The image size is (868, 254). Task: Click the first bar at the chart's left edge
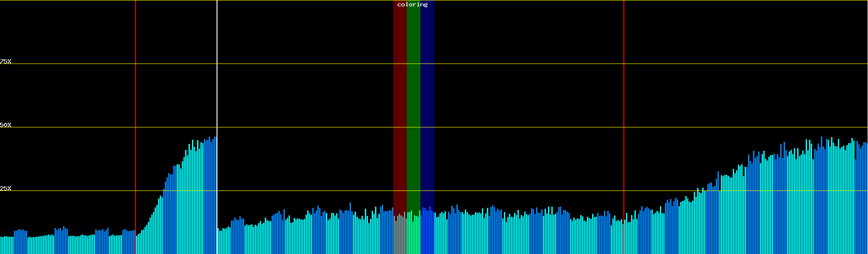[1, 246]
